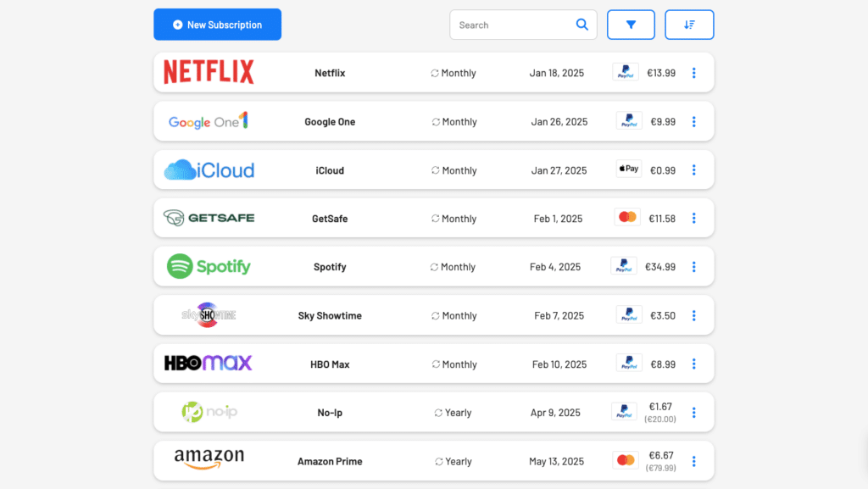Screen dimensions: 868x489
Task: Open the HBO Max row three-dot menu
Action: [693, 364]
